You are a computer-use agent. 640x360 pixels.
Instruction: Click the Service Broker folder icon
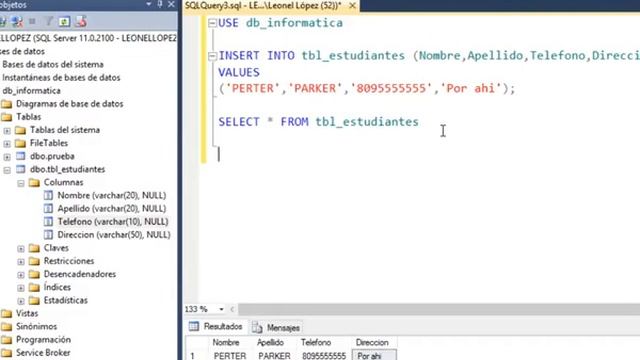pos(7,353)
